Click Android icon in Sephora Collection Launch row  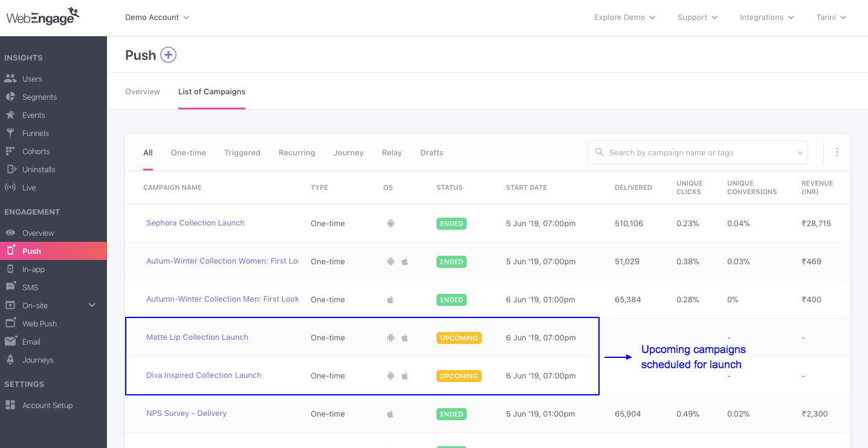(390, 223)
